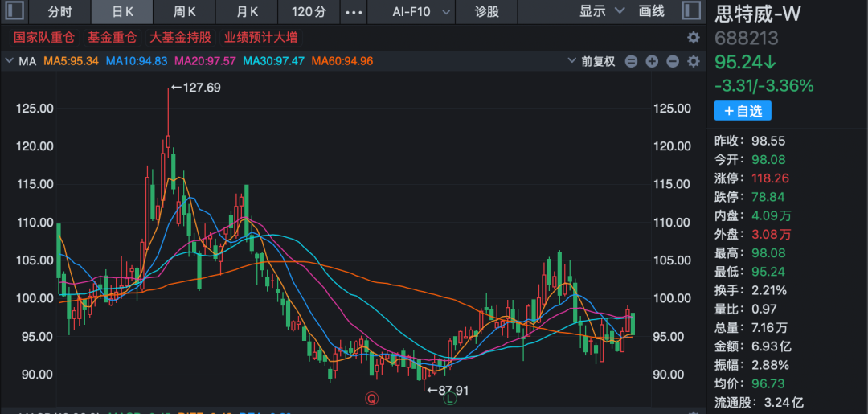Image resolution: width=868 pixels, height=414 pixels.
Task: Click the 国家队重仓 tag
Action: pyautogui.click(x=44, y=37)
